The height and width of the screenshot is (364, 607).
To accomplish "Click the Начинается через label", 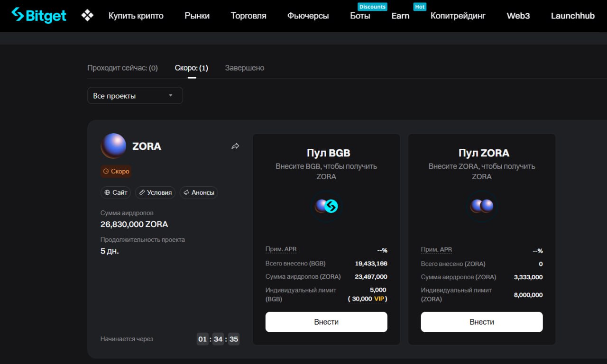I will (127, 339).
